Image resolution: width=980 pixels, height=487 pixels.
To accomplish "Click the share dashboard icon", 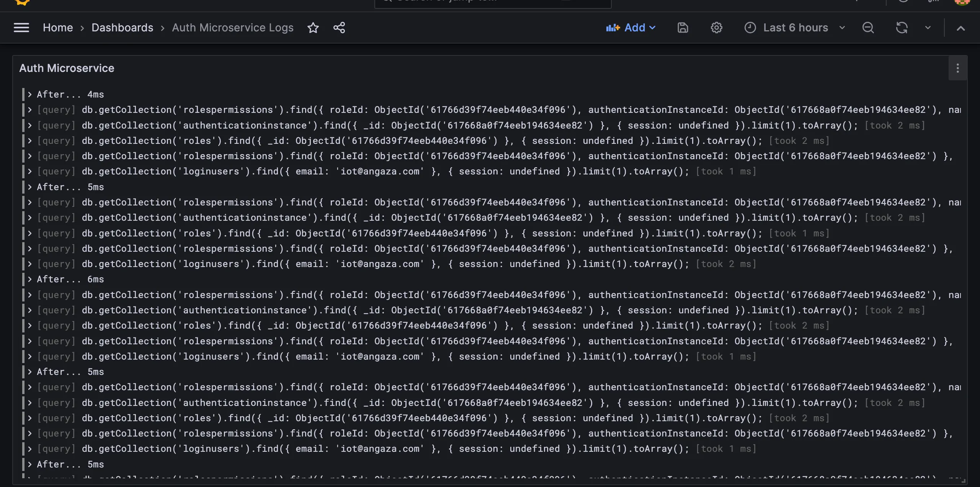I will (339, 28).
